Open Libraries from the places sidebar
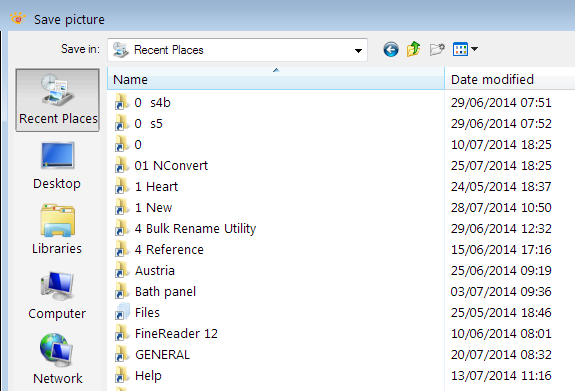575x391 pixels. tap(57, 230)
